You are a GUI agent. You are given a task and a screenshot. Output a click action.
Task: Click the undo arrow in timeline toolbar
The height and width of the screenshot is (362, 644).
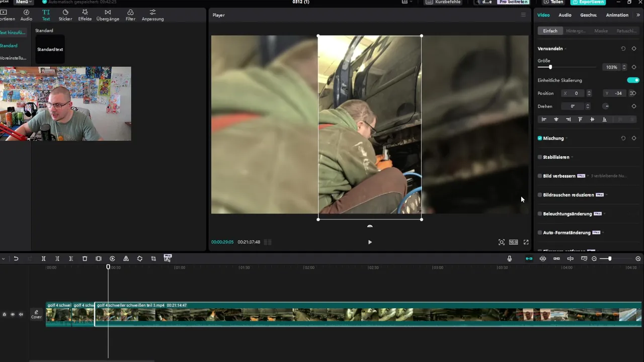click(x=16, y=258)
